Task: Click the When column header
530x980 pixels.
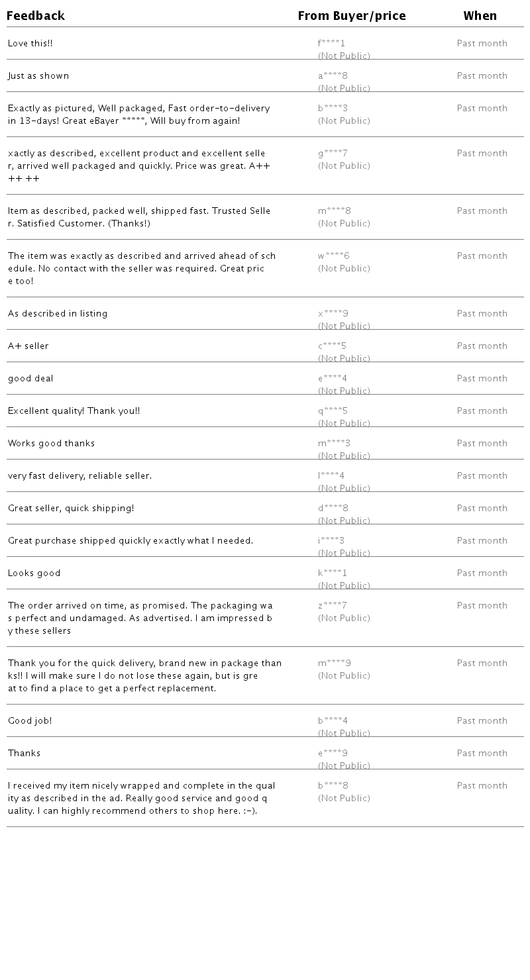Action: 480,16
